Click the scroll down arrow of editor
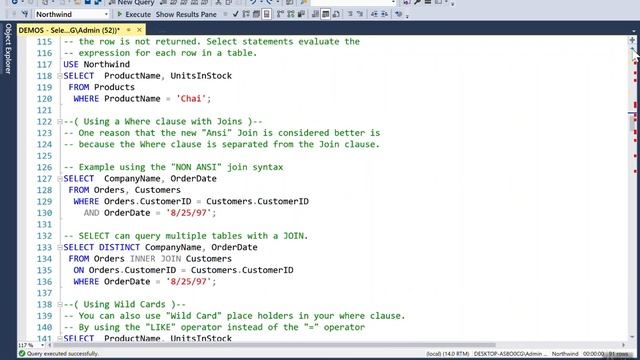 point(632,337)
